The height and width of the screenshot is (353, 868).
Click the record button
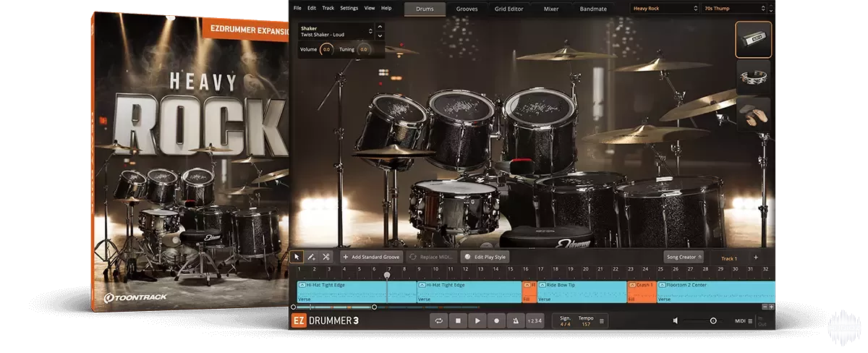click(x=496, y=320)
